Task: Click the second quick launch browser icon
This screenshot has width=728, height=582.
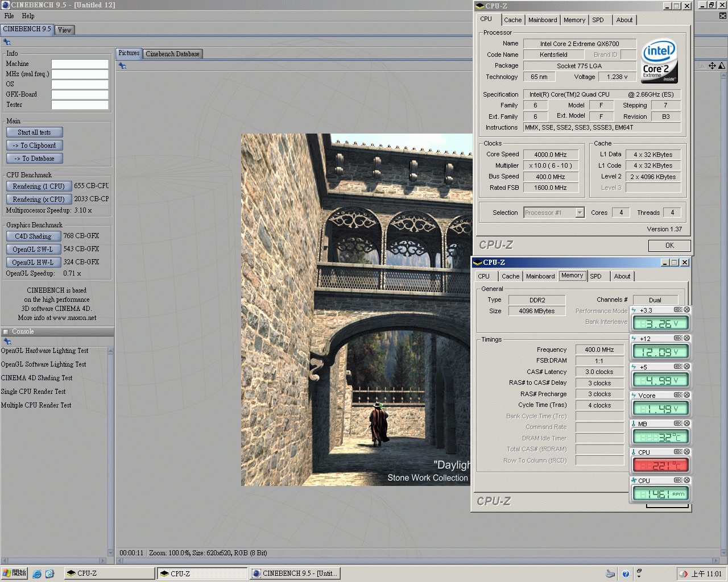Action: [x=49, y=573]
